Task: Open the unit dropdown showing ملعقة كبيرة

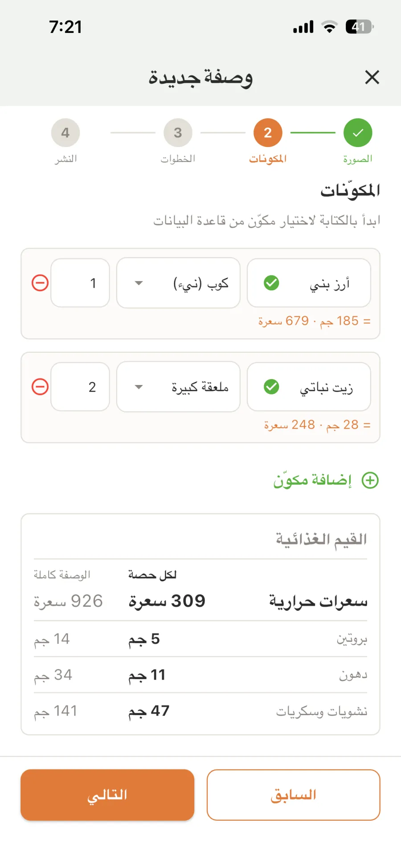Action: point(178,386)
